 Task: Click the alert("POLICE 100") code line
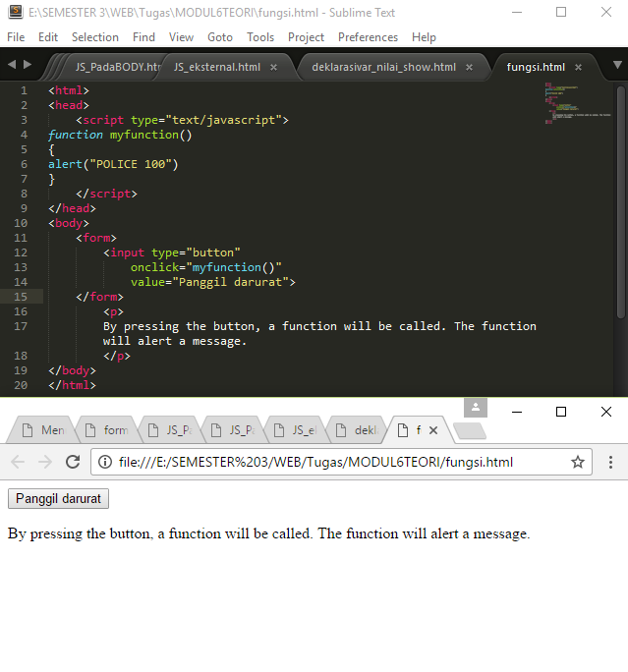tap(113, 164)
